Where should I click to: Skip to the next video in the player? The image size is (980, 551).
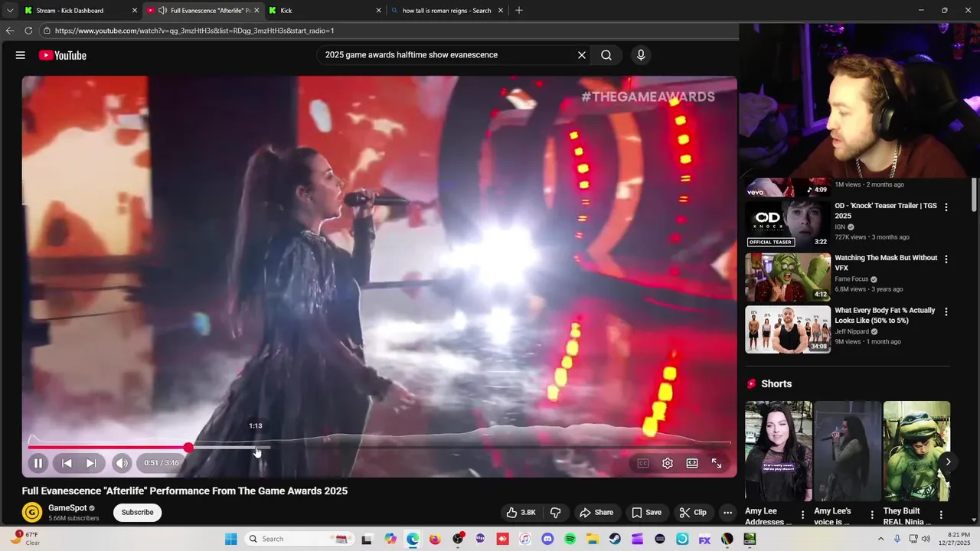(x=91, y=463)
